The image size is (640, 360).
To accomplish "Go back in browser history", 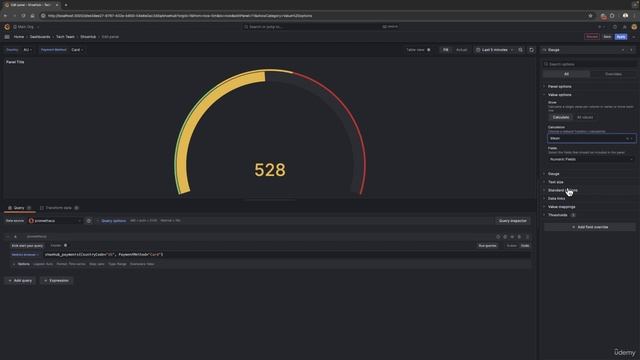I will [5, 16].
